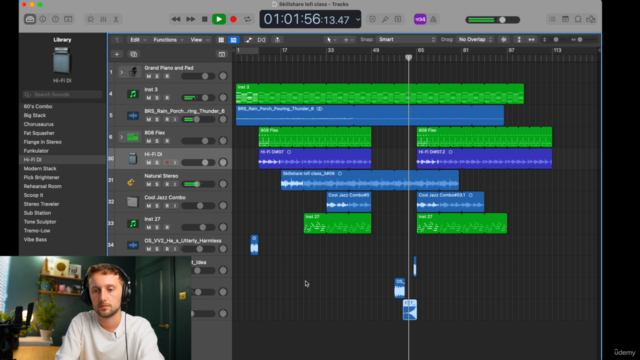Toggle the Flex show/hide button
This screenshot has width=640, height=360.
[x=262, y=40]
